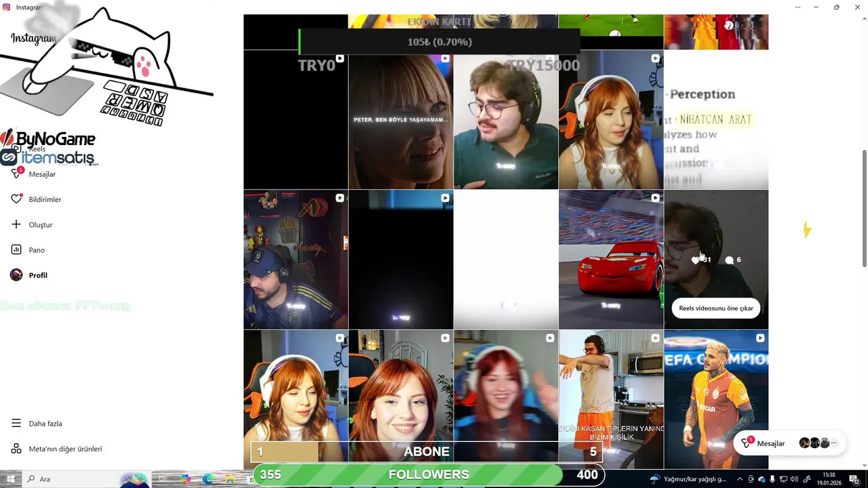The height and width of the screenshot is (488, 868).
Task: Open the blank white post tile
Action: (x=506, y=260)
